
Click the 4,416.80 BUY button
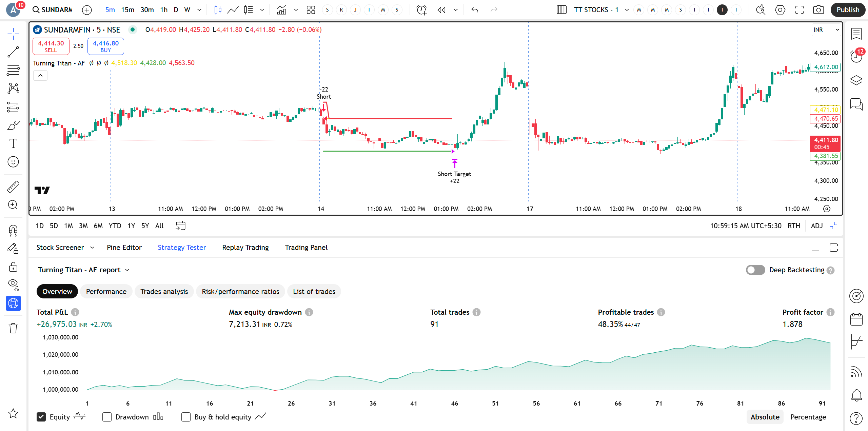pyautogui.click(x=106, y=46)
